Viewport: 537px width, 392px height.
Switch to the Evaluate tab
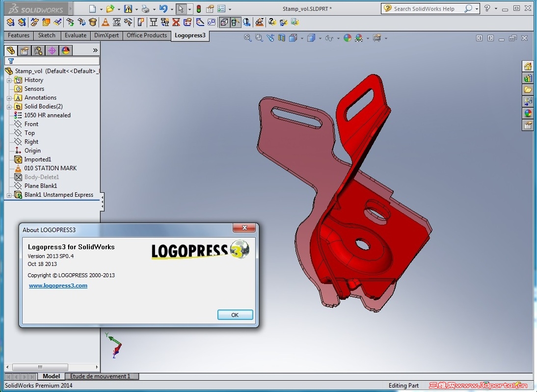click(x=75, y=35)
